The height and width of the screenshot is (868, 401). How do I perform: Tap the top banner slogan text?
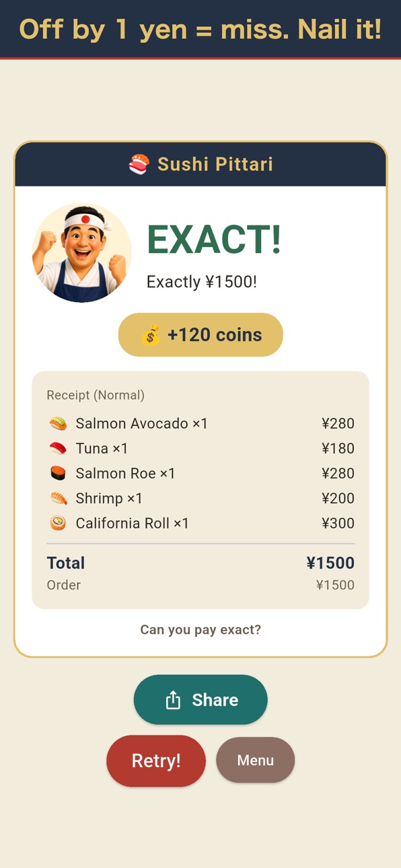click(200, 29)
